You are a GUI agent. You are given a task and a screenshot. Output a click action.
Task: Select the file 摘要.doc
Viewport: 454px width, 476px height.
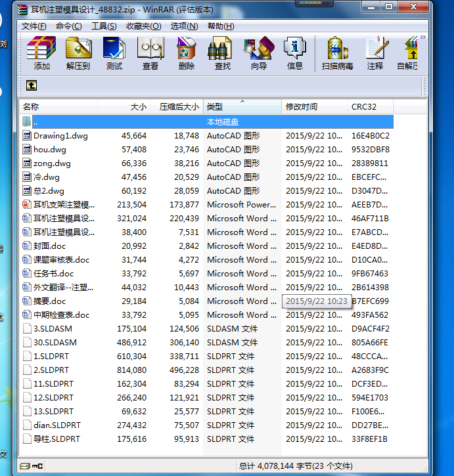[x=49, y=301]
